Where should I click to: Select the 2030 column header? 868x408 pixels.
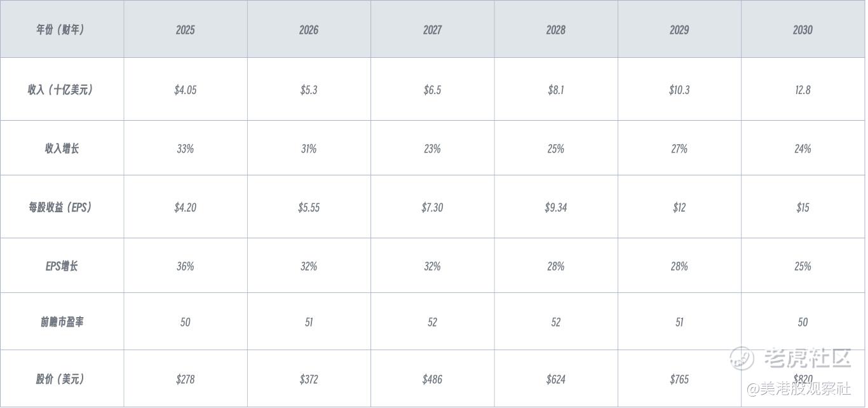click(803, 29)
